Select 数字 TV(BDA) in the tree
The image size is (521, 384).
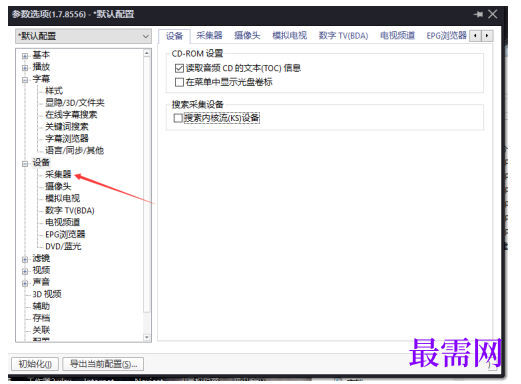pos(70,210)
